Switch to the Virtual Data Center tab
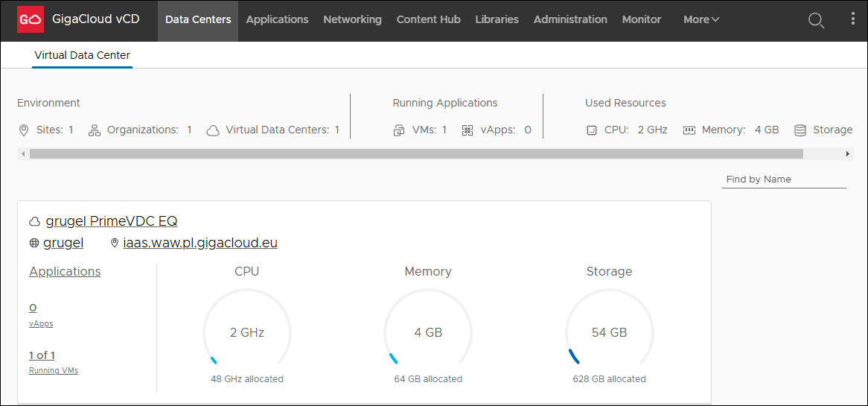Image resolution: width=868 pixels, height=406 pixels. pos(82,55)
